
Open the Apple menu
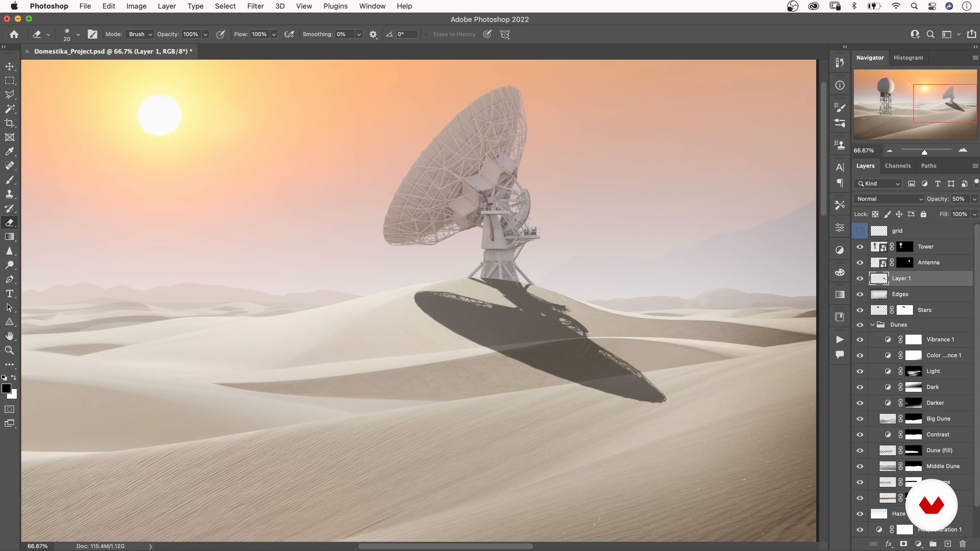(14, 6)
